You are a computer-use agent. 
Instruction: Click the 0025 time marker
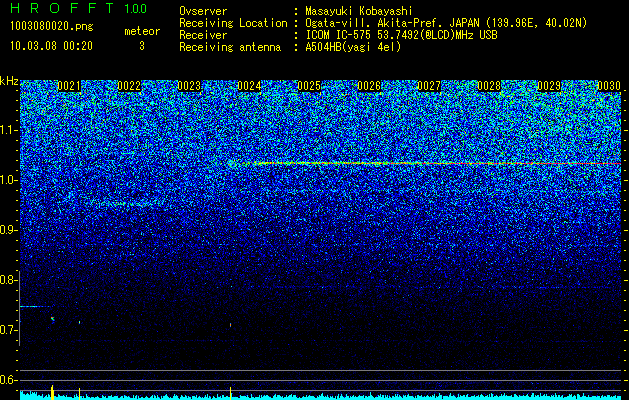(309, 86)
